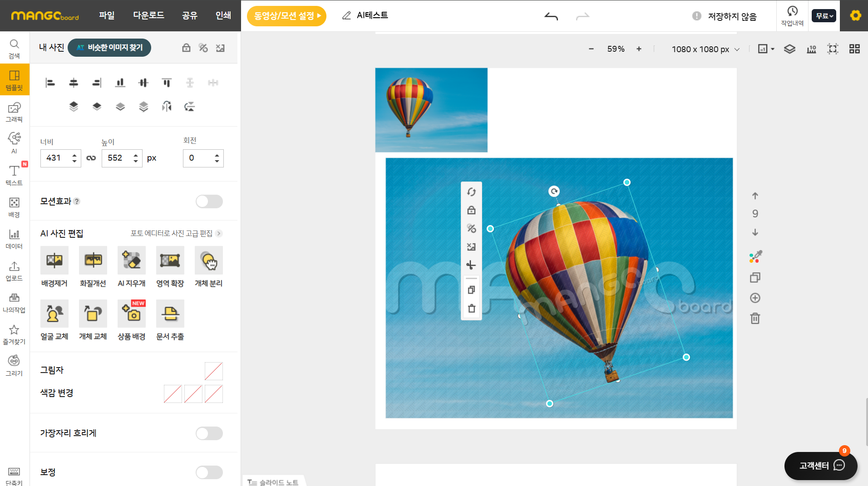Select the 텍스트 text sidebar tool
The height and width of the screenshot is (486, 868).
point(15,175)
